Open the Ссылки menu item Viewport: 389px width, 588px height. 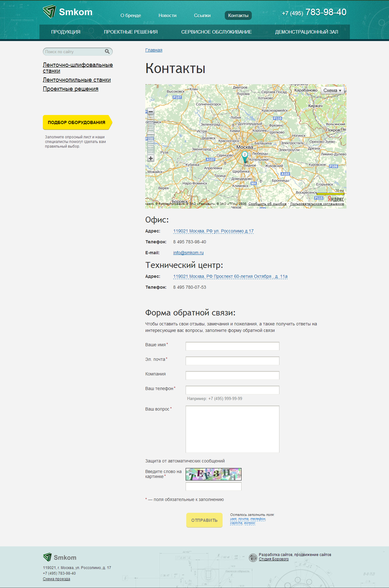click(202, 16)
